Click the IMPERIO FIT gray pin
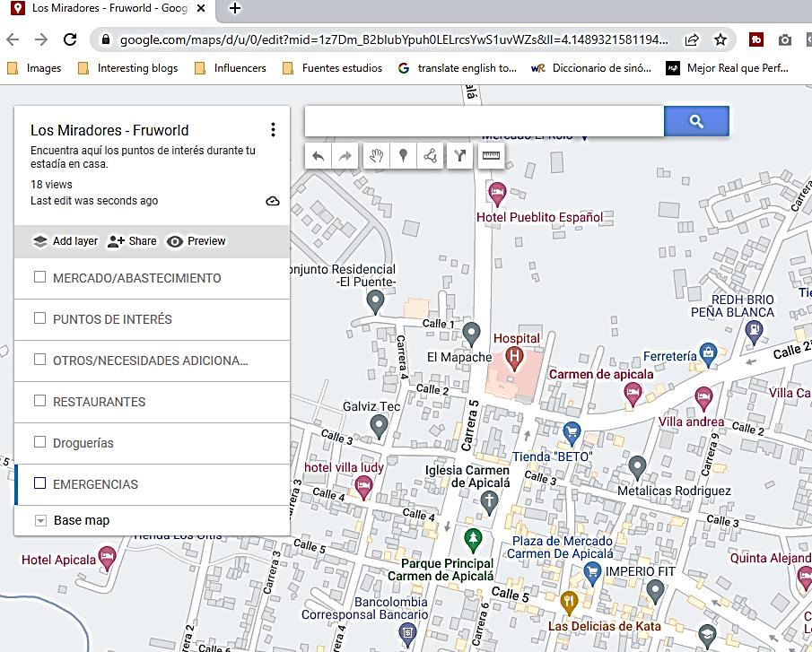Image resolution: width=812 pixels, height=652 pixels. coord(655,591)
